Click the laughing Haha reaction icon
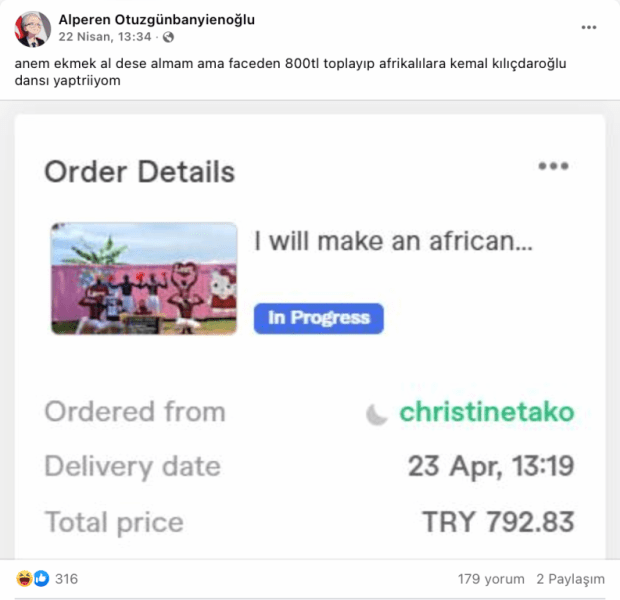The height and width of the screenshot is (600, 620). click(x=24, y=579)
